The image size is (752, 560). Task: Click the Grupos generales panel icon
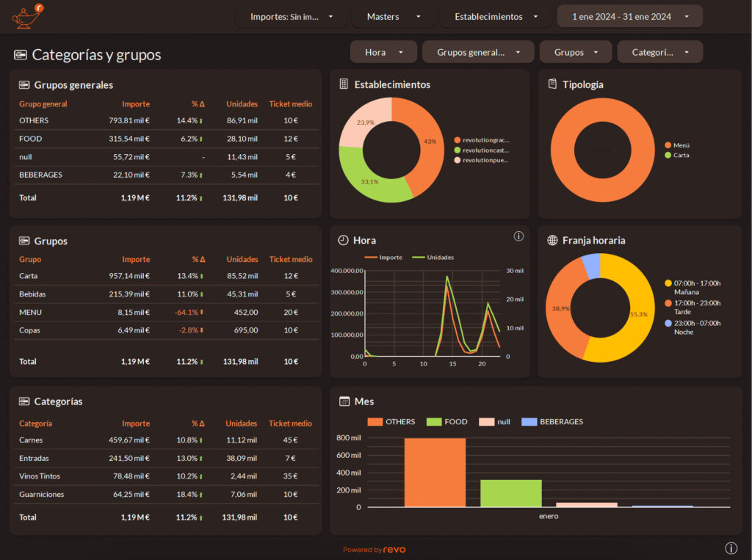pos(24,85)
